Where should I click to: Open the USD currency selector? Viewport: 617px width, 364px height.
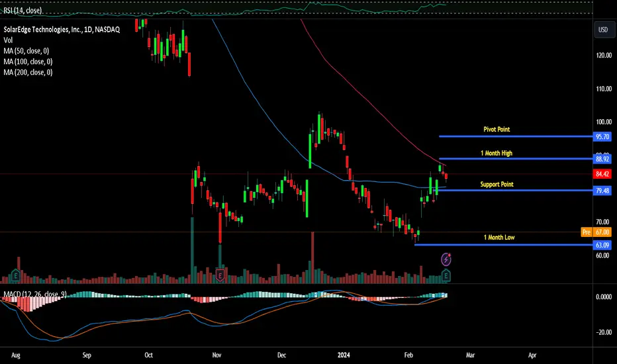click(x=603, y=30)
